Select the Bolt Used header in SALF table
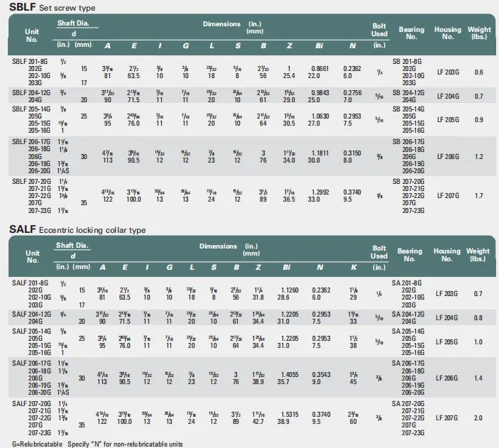 click(x=380, y=252)
